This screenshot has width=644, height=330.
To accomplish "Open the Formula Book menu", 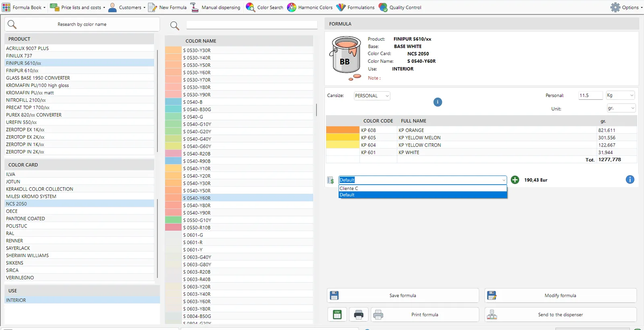I will point(24,7).
